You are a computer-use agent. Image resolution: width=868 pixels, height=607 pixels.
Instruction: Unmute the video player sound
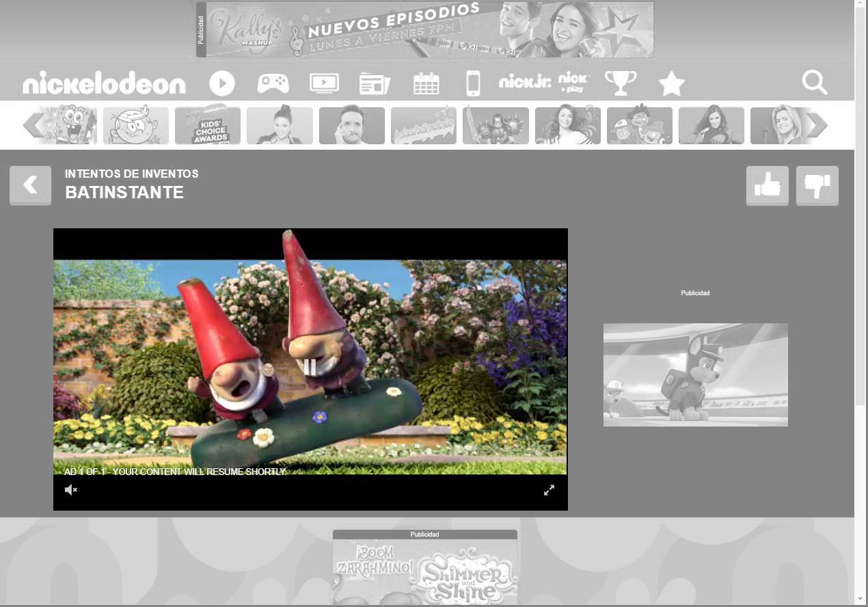[71, 490]
